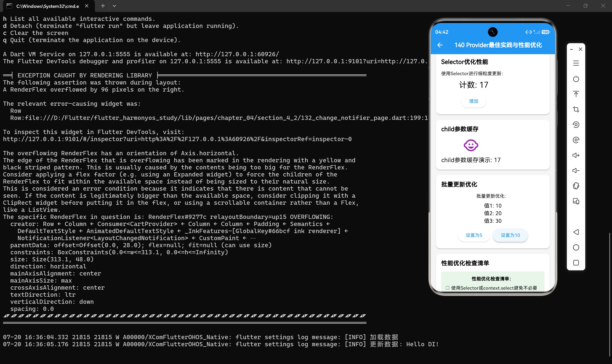
Task: Open the emulator toolbar hamburger menu
Action: [576, 63]
